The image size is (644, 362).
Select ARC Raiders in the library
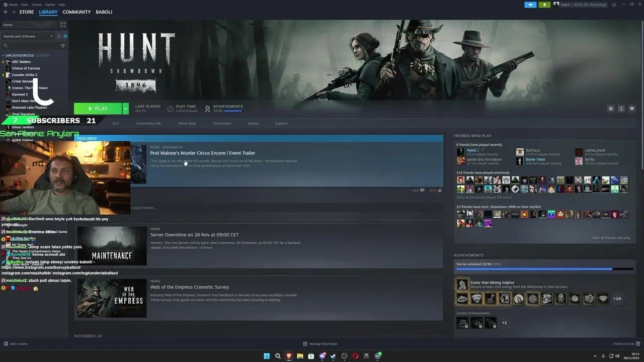(22, 62)
